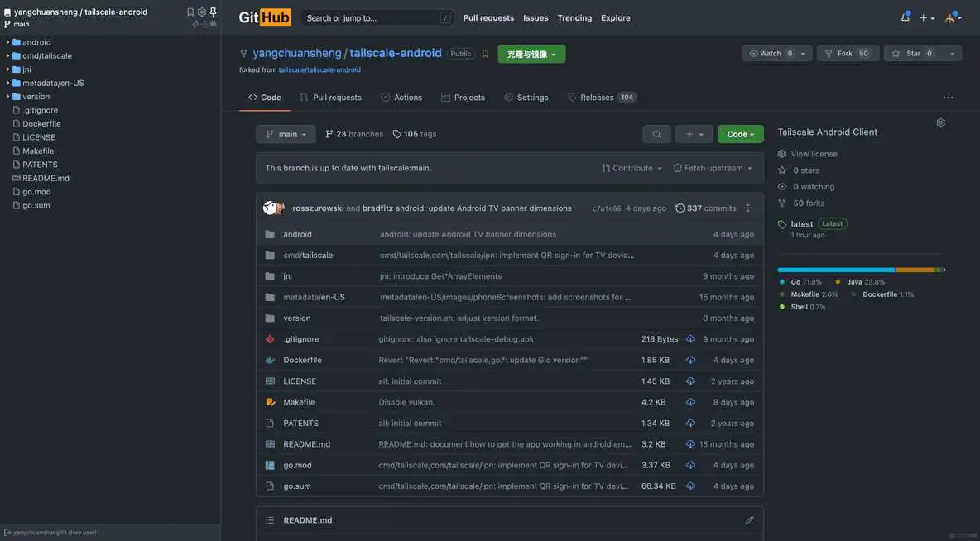The width and height of the screenshot is (980, 541).
Task: Expand the latest commit details ellipsis
Action: point(748,208)
